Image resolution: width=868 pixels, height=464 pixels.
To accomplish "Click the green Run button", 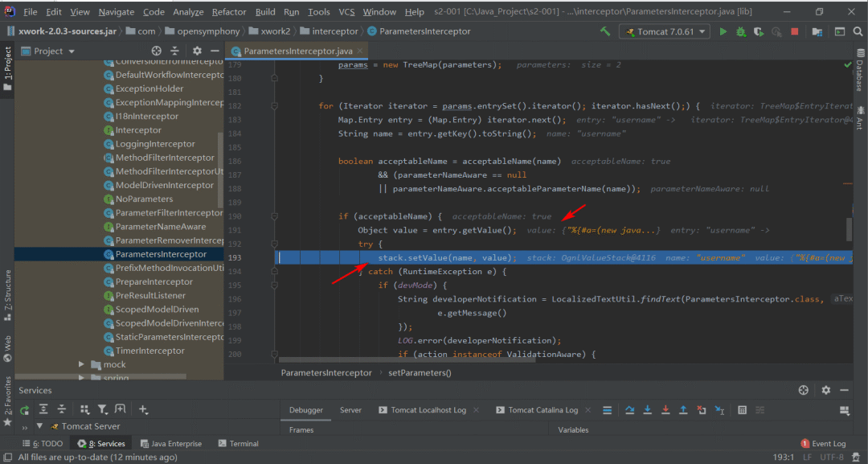I will pyautogui.click(x=723, y=32).
